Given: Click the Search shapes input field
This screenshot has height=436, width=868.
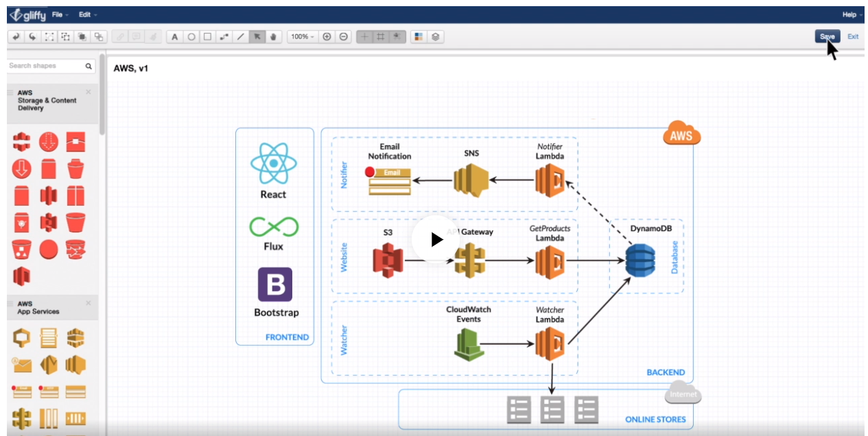Looking at the screenshot, I should click(45, 66).
